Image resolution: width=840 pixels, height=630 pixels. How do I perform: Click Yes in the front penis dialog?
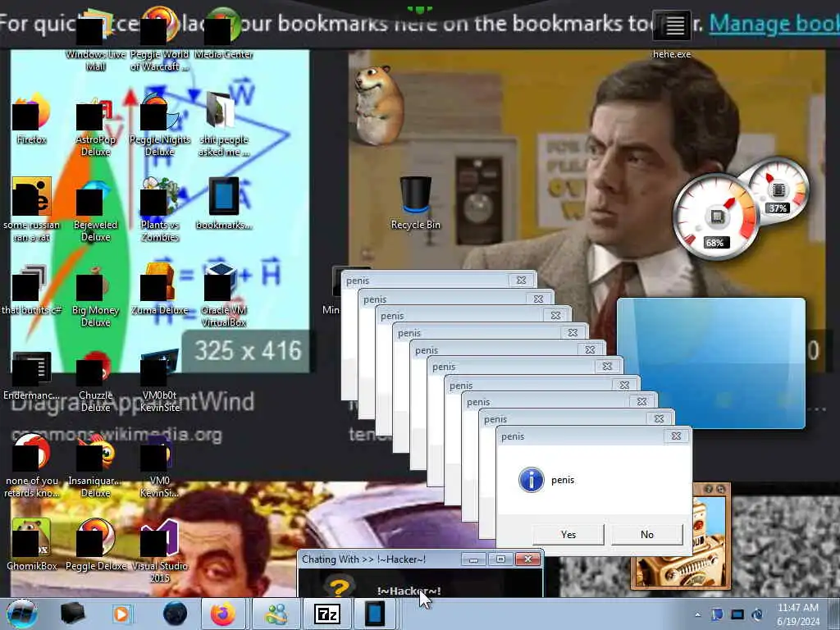pyautogui.click(x=568, y=534)
